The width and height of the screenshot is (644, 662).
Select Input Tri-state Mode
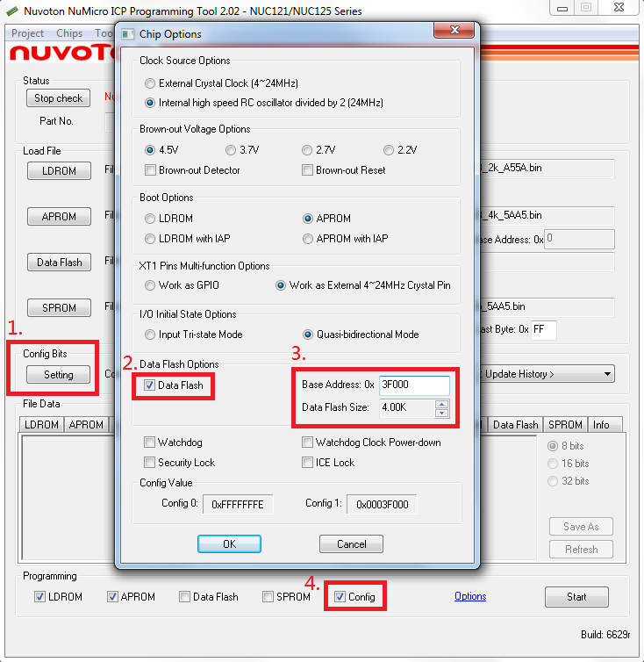(150, 335)
